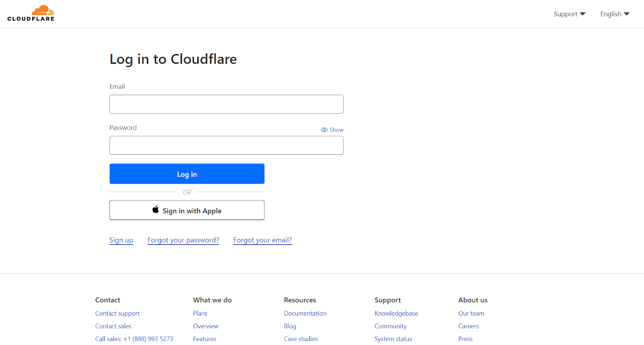Click the About us heading
The image size is (644, 345).
(473, 300)
